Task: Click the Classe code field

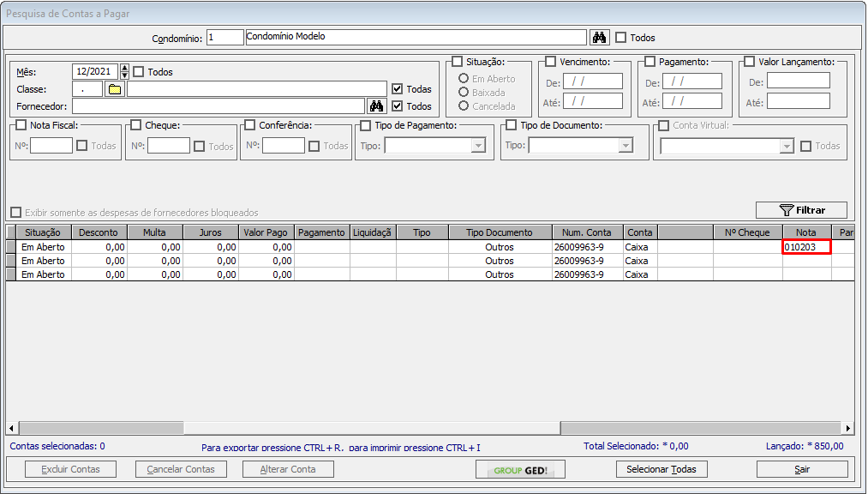Action: click(x=87, y=89)
